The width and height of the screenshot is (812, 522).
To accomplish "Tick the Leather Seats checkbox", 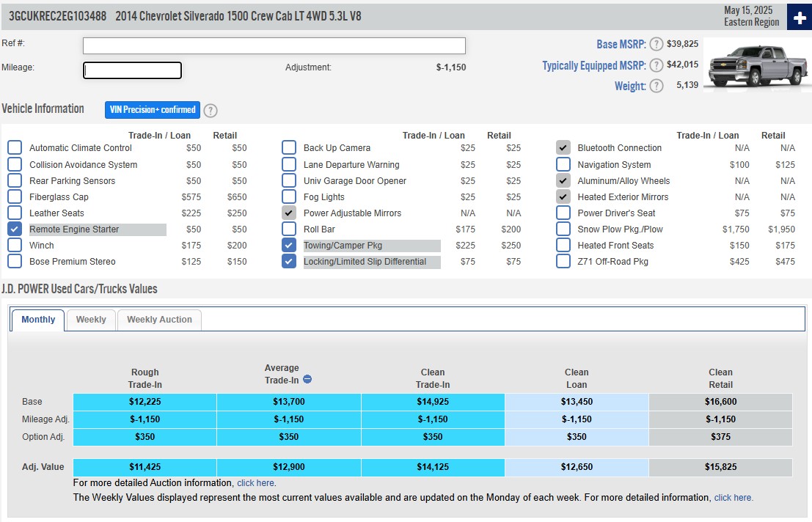I will pyautogui.click(x=15, y=213).
